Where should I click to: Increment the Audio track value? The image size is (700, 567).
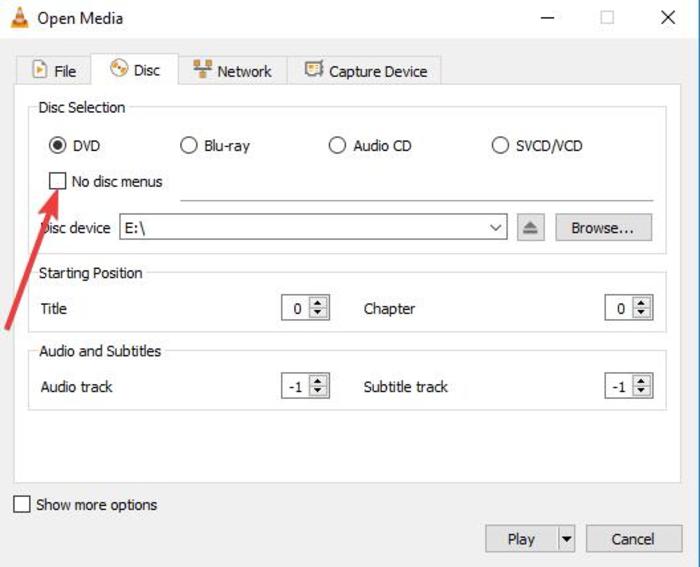(317, 380)
